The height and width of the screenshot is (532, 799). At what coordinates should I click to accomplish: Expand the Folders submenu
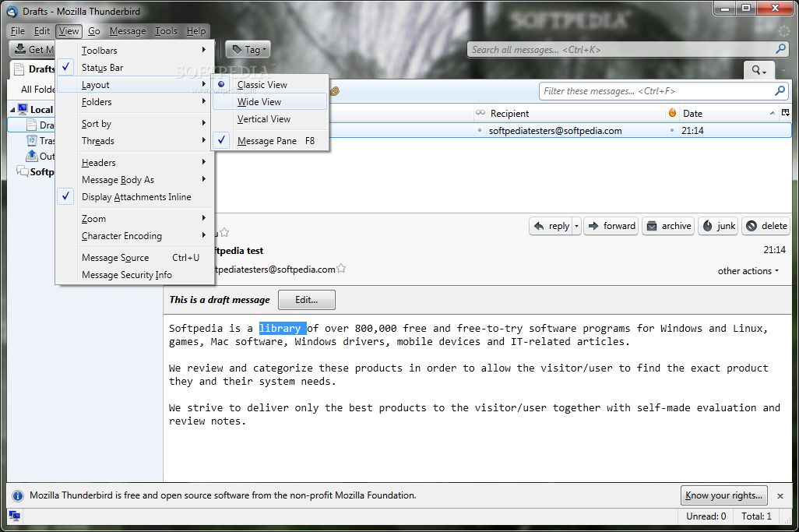click(x=135, y=102)
